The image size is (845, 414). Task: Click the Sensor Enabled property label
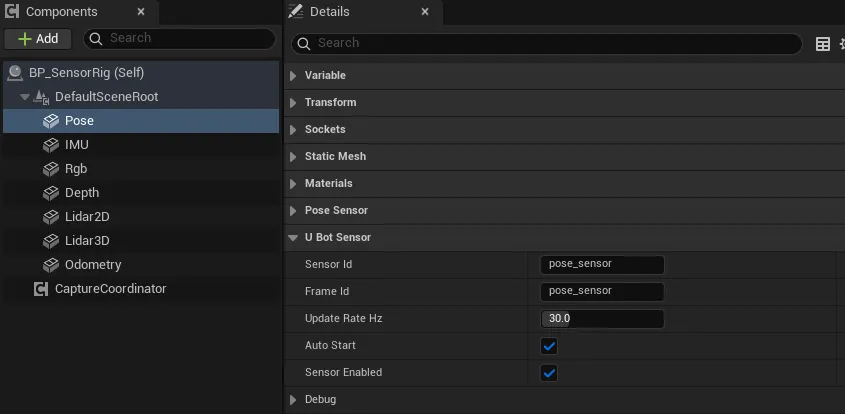343,372
